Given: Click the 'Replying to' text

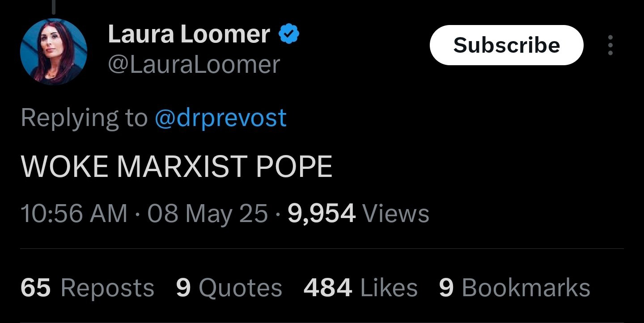Looking at the screenshot, I should (84, 117).
